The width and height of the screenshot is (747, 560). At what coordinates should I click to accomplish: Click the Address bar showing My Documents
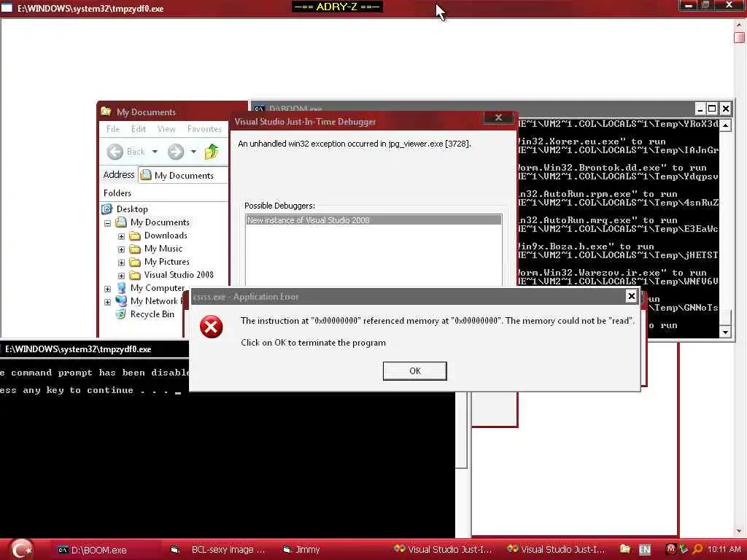183,175
